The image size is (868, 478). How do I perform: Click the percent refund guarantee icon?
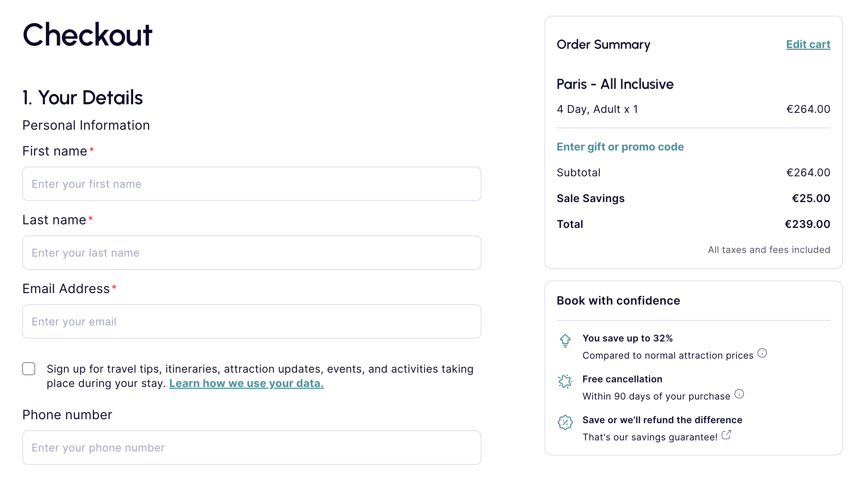click(565, 422)
